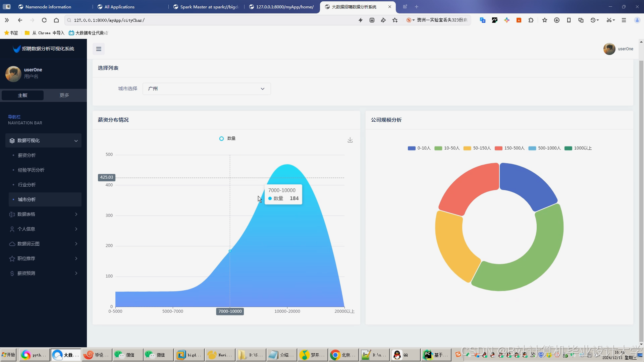The width and height of the screenshot is (644, 362).
Task: Open the browser extensions puzzle icon
Action: click(x=531, y=20)
